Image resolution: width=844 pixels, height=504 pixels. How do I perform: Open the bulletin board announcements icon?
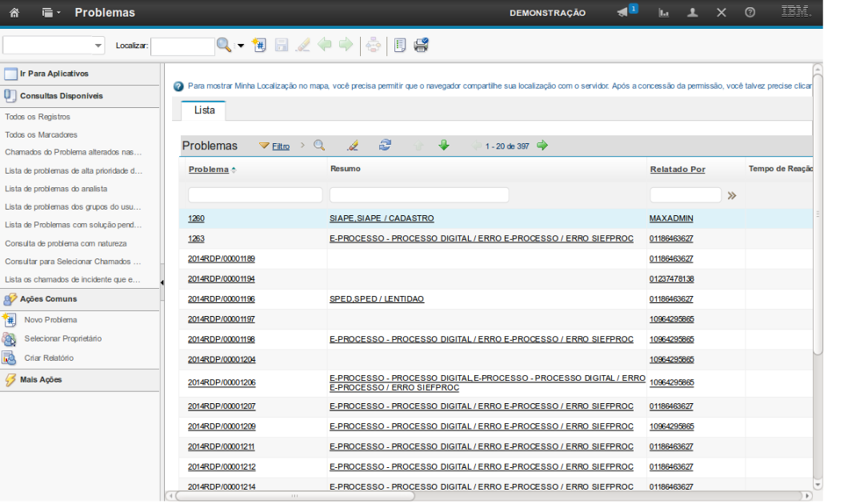point(624,13)
